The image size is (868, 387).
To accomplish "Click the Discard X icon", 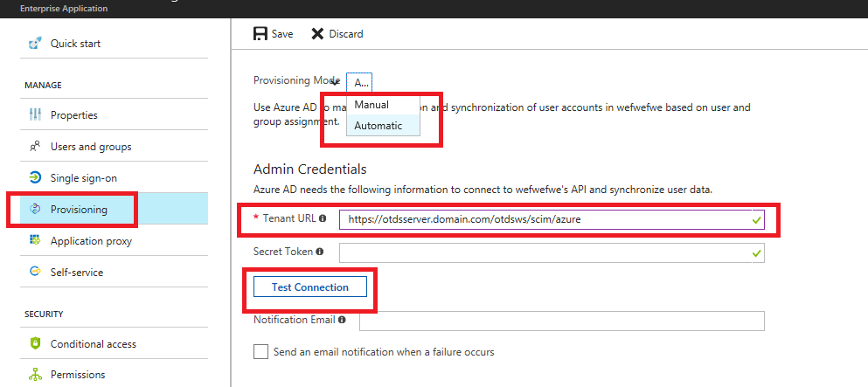I will pos(317,34).
